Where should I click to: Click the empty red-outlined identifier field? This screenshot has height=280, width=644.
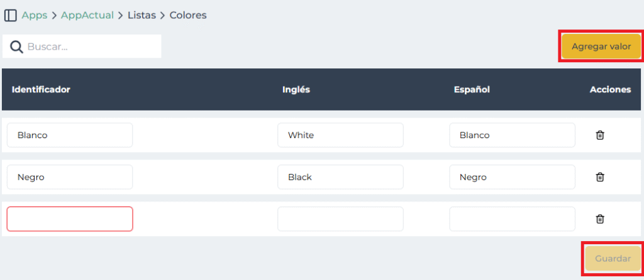pos(70,219)
